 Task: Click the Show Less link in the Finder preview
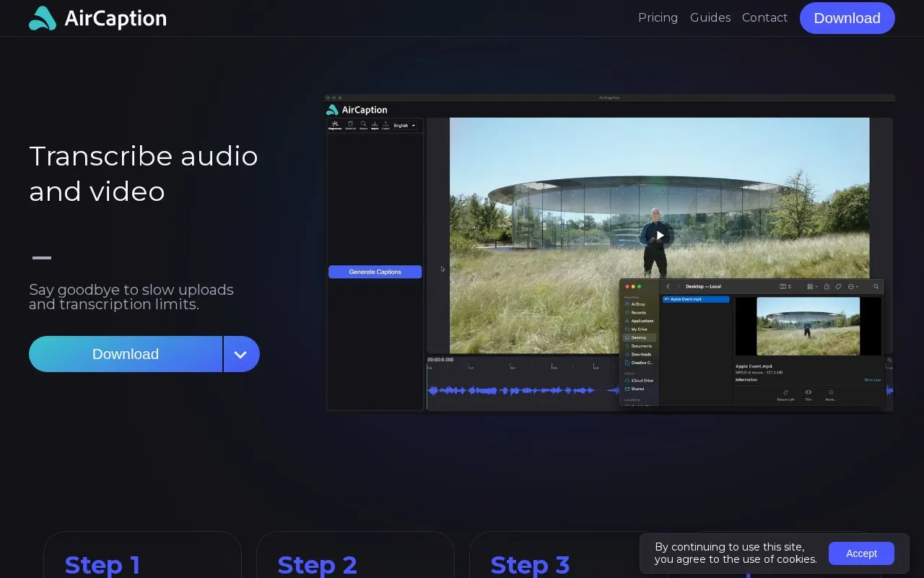[x=872, y=380]
